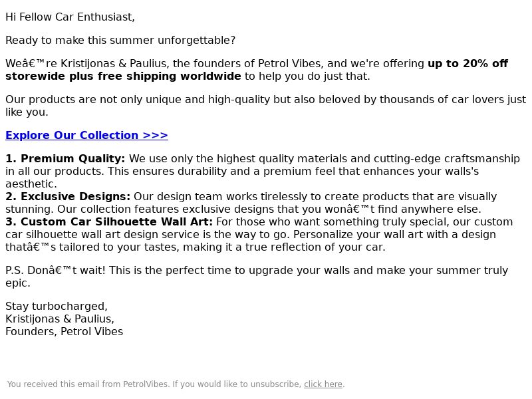The image size is (532, 399).
Task: Click the 'Stay turbocharged,' sign-off line
Action: click(x=57, y=306)
